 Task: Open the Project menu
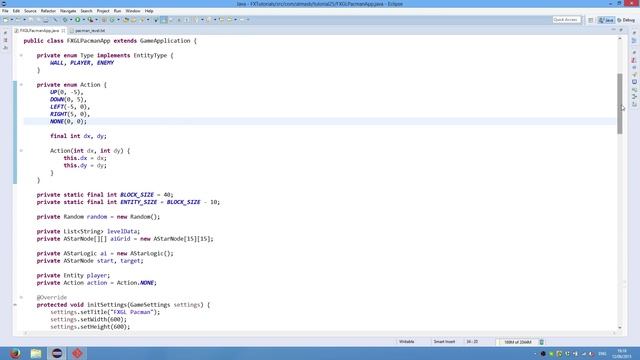[103, 11]
